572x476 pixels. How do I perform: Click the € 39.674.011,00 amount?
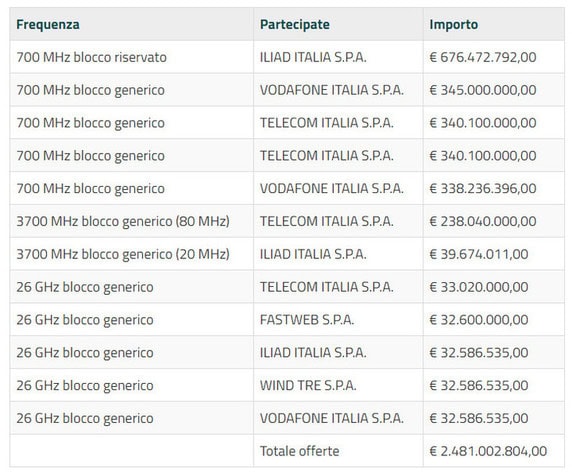[x=479, y=254]
